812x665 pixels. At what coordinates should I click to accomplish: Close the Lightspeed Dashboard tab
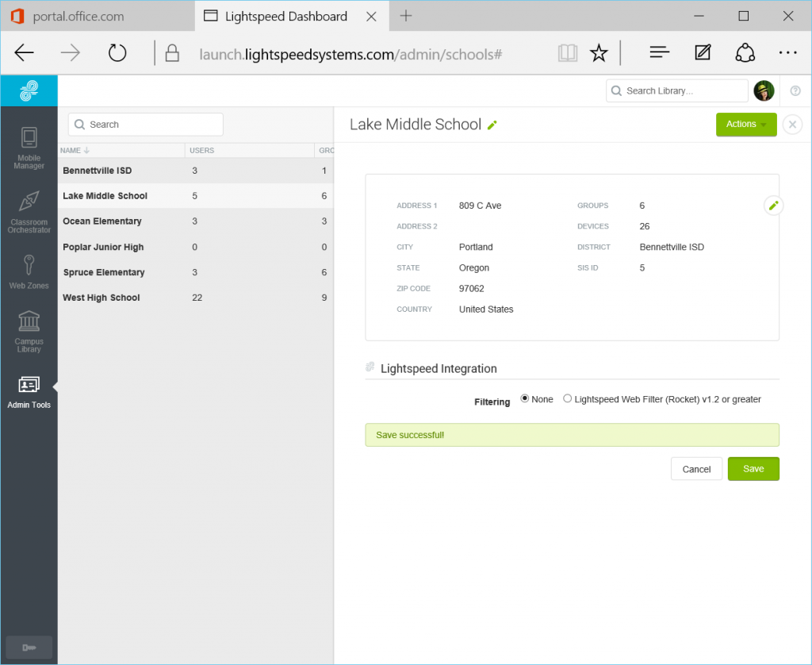371,17
